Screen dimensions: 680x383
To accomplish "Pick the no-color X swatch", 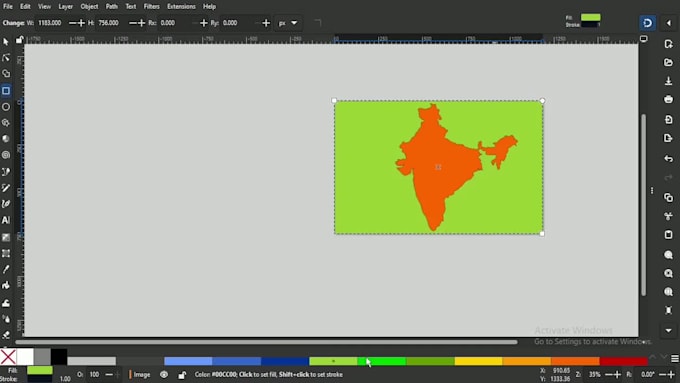I will coord(8,357).
